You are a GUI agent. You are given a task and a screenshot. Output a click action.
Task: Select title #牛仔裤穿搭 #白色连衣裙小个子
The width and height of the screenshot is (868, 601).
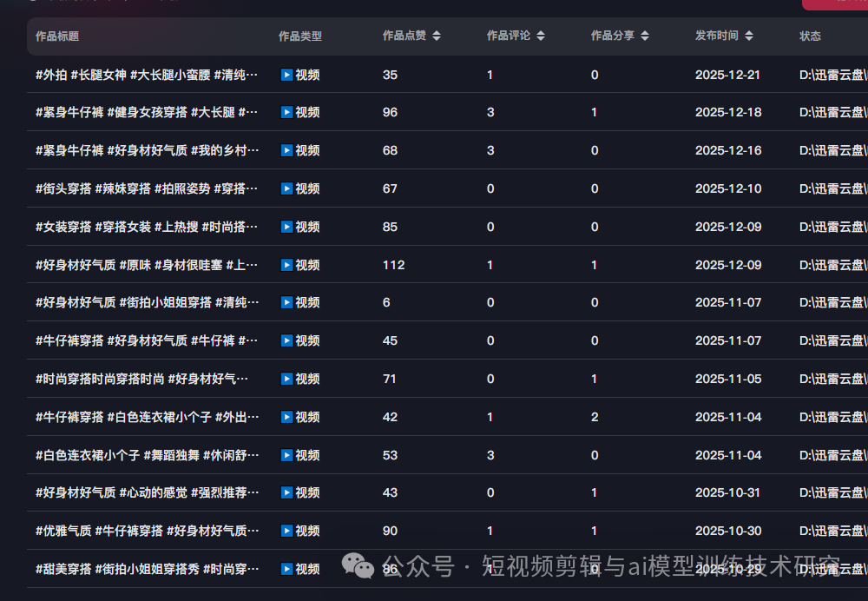pos(147,417)
